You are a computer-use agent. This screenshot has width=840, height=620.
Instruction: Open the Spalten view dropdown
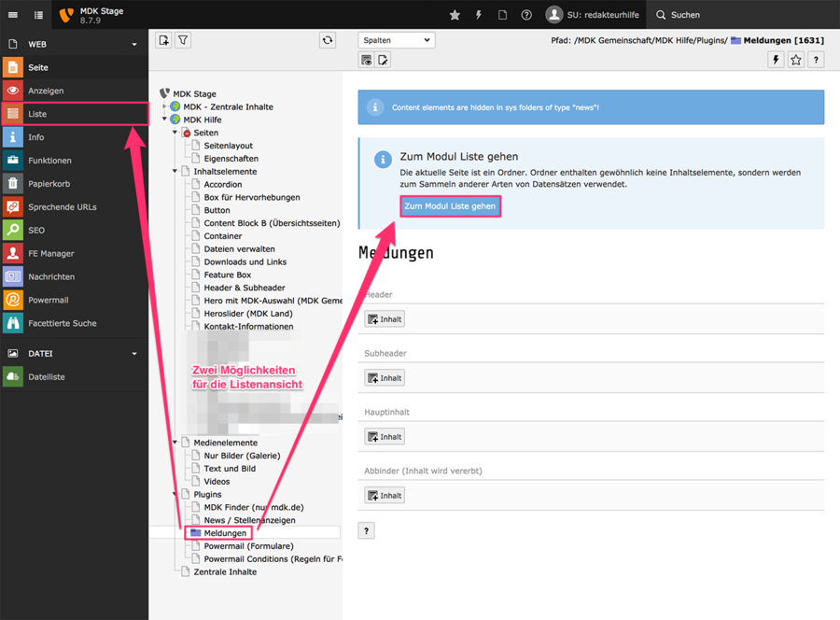point(397,40)
